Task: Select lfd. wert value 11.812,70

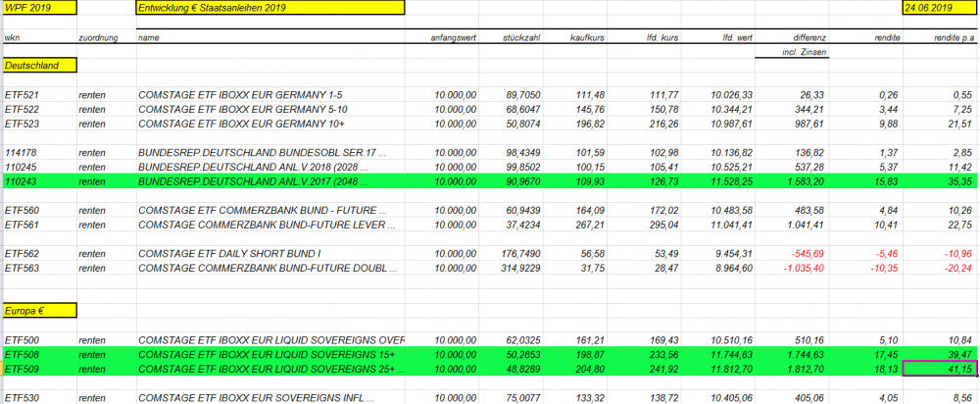Action: [x=732, y=369]
